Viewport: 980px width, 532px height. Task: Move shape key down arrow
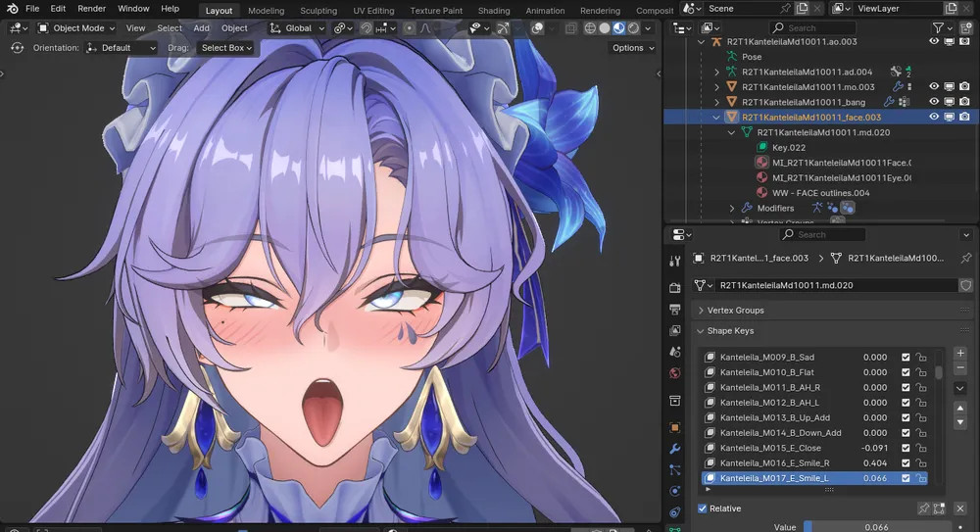(960, 422)
